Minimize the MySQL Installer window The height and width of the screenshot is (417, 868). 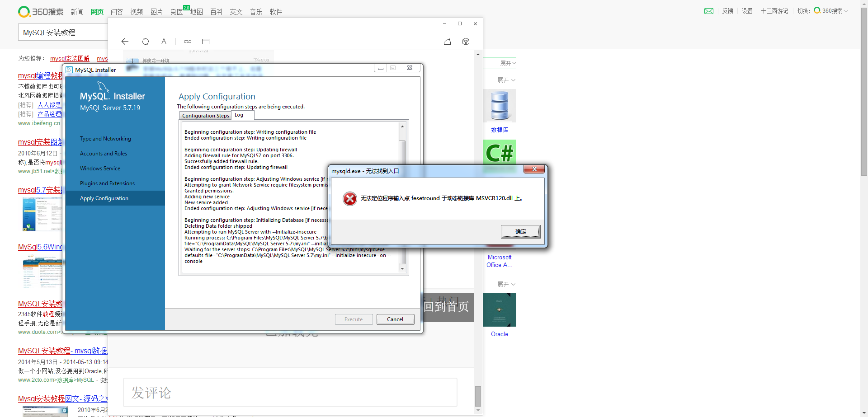pyautogui.click(x=381, y=68)
